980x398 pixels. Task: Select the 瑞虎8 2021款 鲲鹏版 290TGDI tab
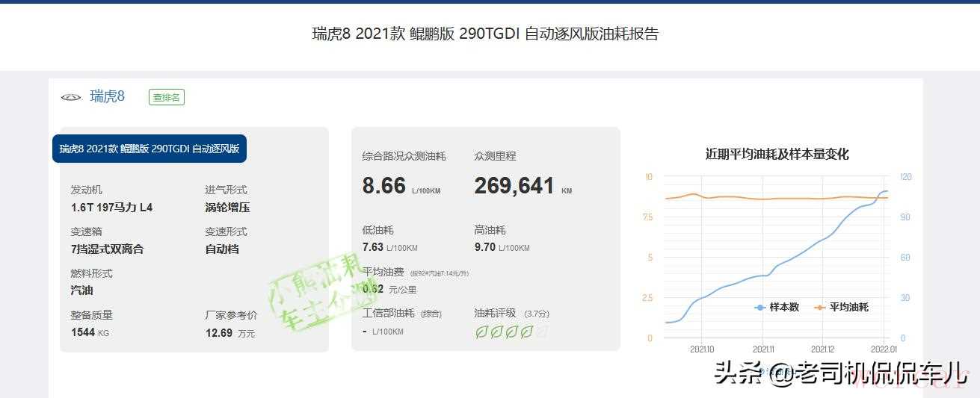pyautogui.click(x=150, y=149)
